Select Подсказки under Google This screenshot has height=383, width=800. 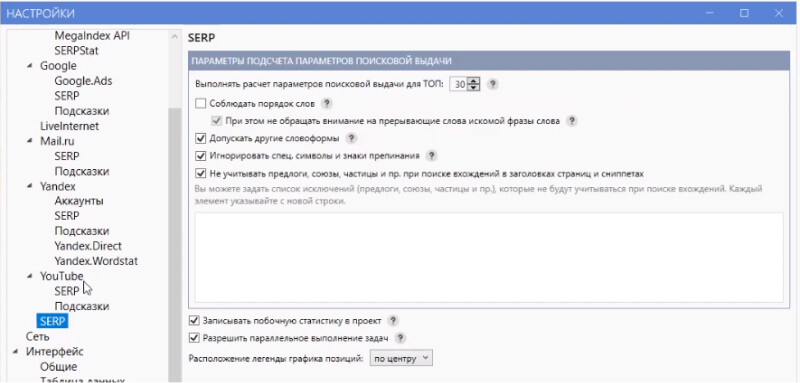[82, 111]
